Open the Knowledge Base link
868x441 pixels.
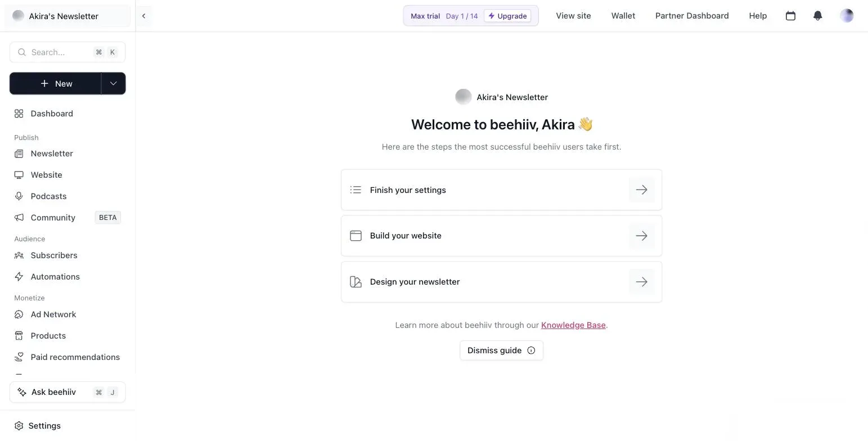click(573, 325)
